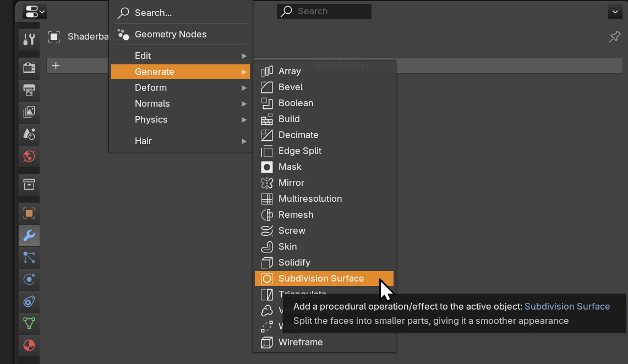Screen dimensions: 628x364
Task: Click the properties Search field
Action: (x=324, y=11)
